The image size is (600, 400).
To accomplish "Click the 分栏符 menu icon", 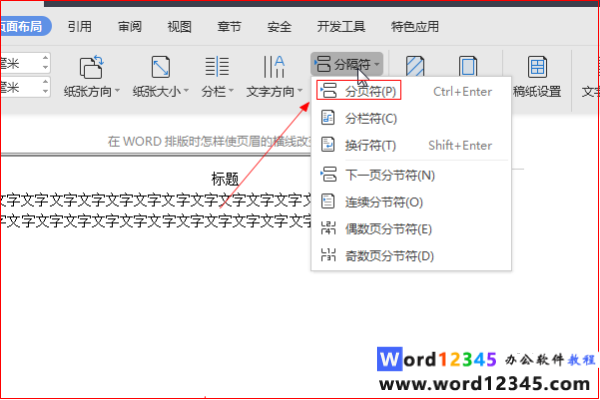I will click(328, 118).
